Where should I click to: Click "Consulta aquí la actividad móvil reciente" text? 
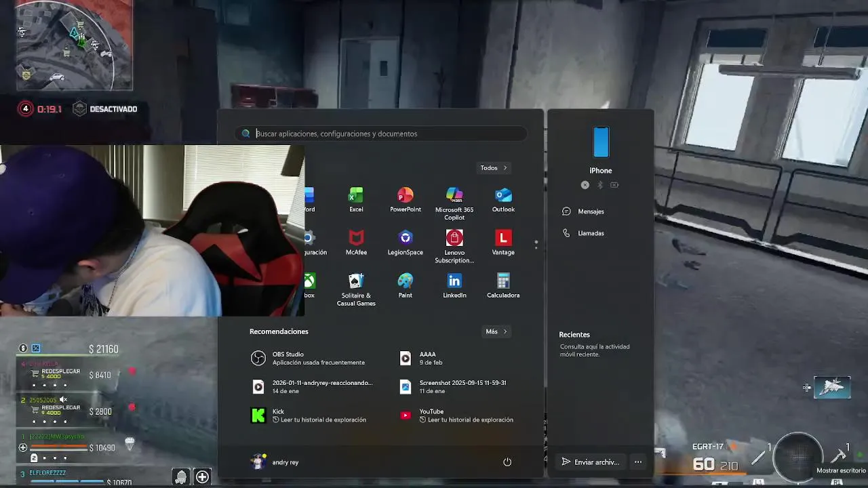pyautogui.click(x=595, y=350)
